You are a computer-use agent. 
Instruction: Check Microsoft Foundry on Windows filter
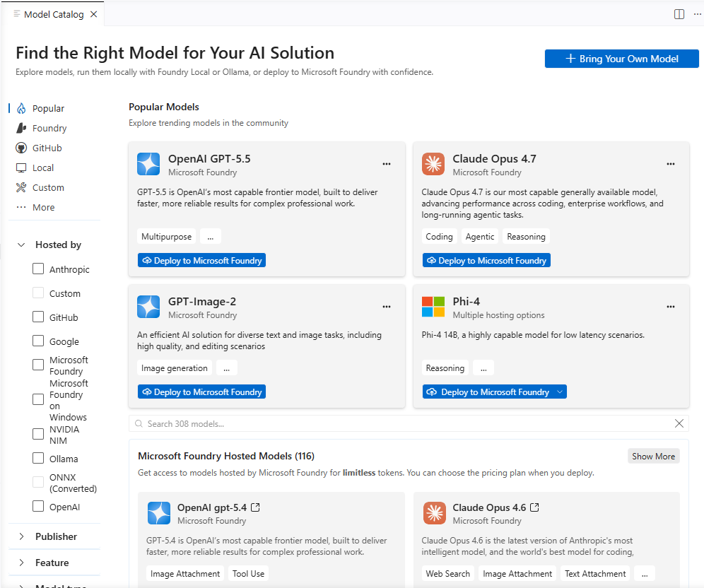point(38,399)
